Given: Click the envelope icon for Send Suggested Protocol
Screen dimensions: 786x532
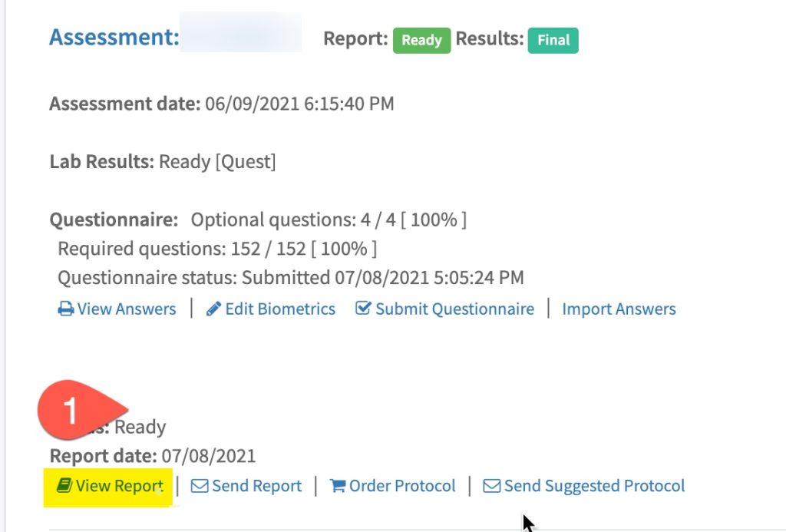Looking at the screenshot, I should (491, 486).
